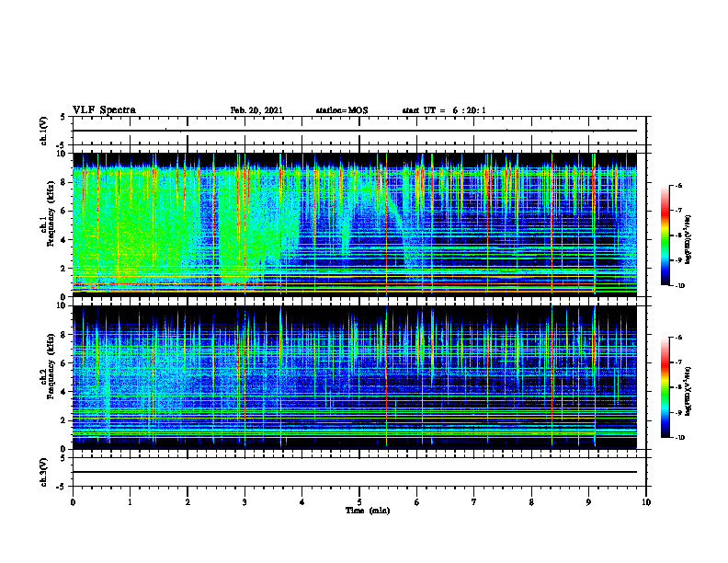Click the "-8" label on ch.1 color bar
The width and height of the screenshot is (728, 563).
pyautogui.click(x=678, y=236)
